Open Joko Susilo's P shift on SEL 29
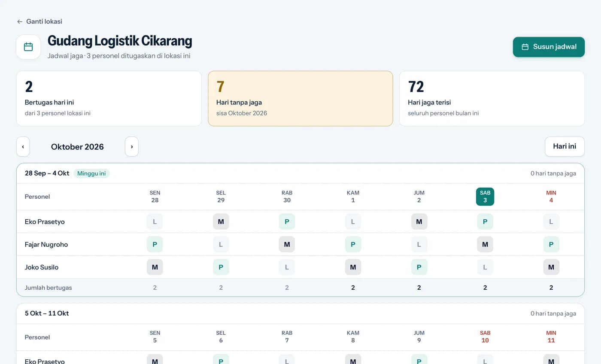 [221, 267]
